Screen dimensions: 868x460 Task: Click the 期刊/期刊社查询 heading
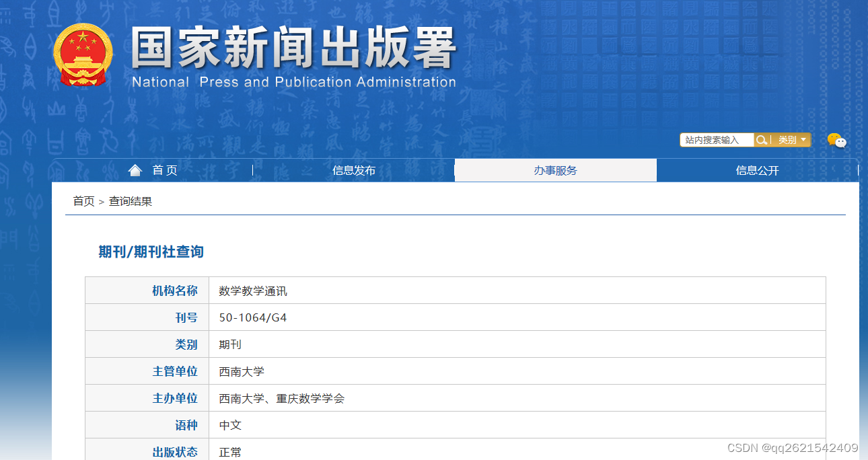pyautogui.click(x=151, y=252)
